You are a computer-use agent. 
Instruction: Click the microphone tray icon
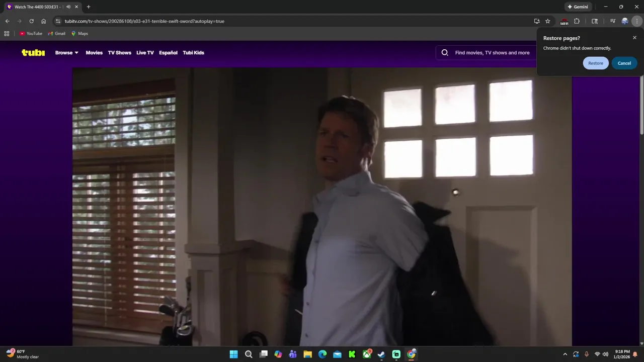tap(587, 354)
